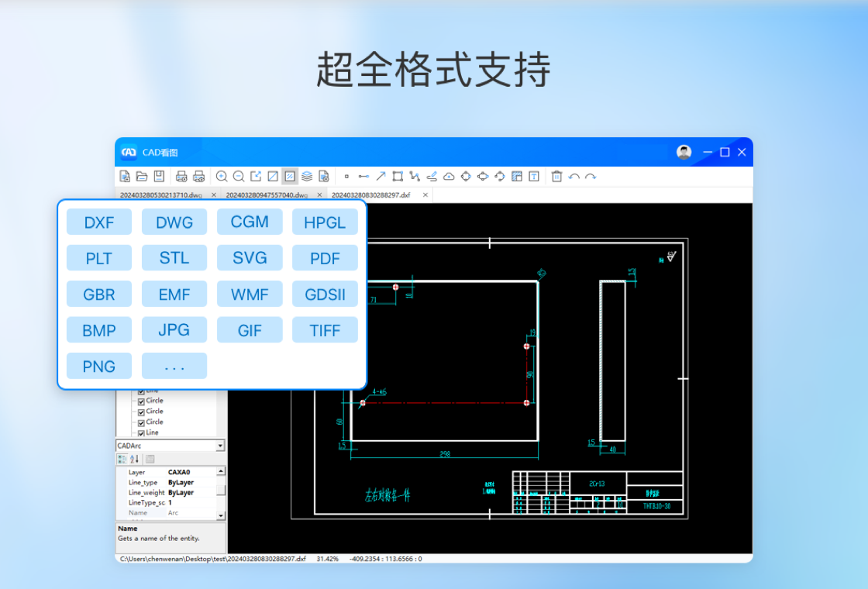Select the arc tool

[x=500, y=177]
